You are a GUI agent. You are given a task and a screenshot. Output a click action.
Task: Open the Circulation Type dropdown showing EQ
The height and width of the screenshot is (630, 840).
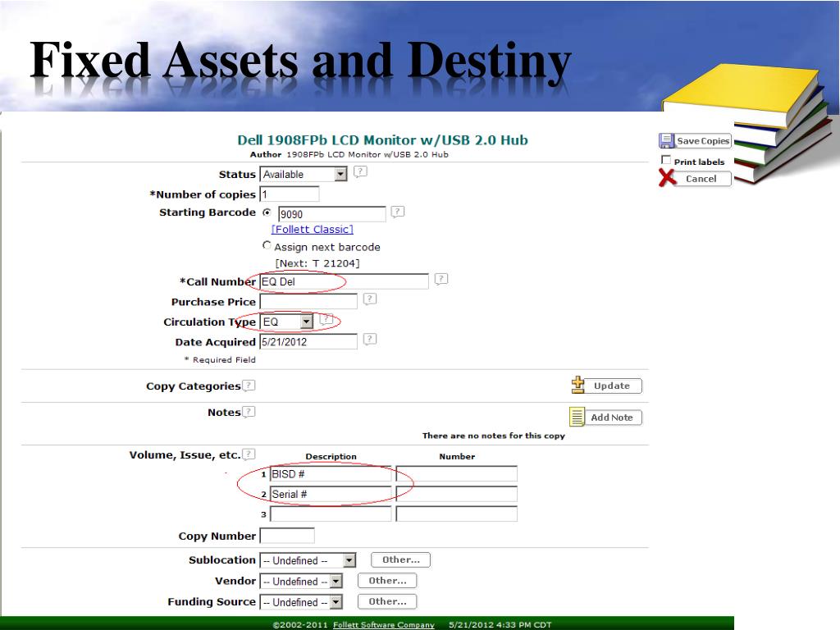286,322
